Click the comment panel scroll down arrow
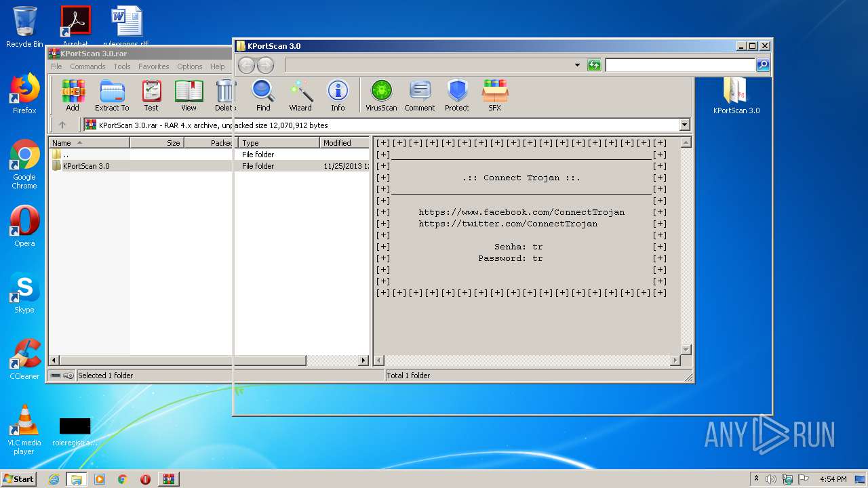 [x=686, y=350]
